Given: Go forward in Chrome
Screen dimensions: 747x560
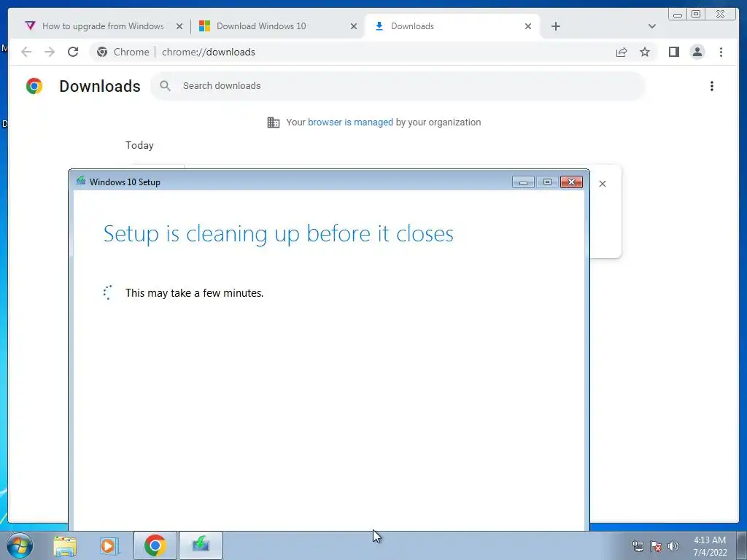Looking at the screenshot, I should [x=50, y=52].
